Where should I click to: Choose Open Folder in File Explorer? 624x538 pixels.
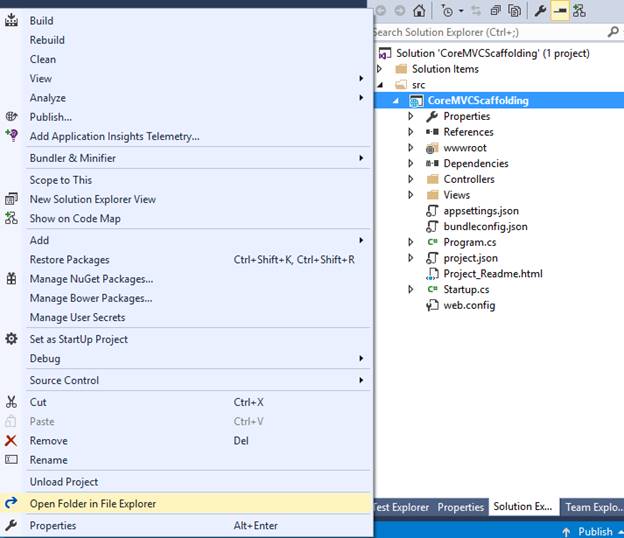point(187,503)
